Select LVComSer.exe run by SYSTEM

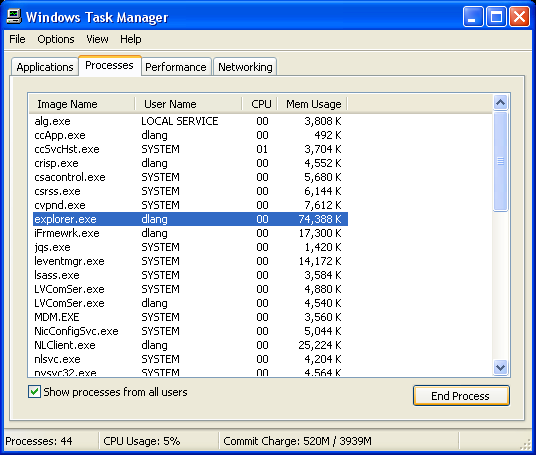click(x=190, y=289)
